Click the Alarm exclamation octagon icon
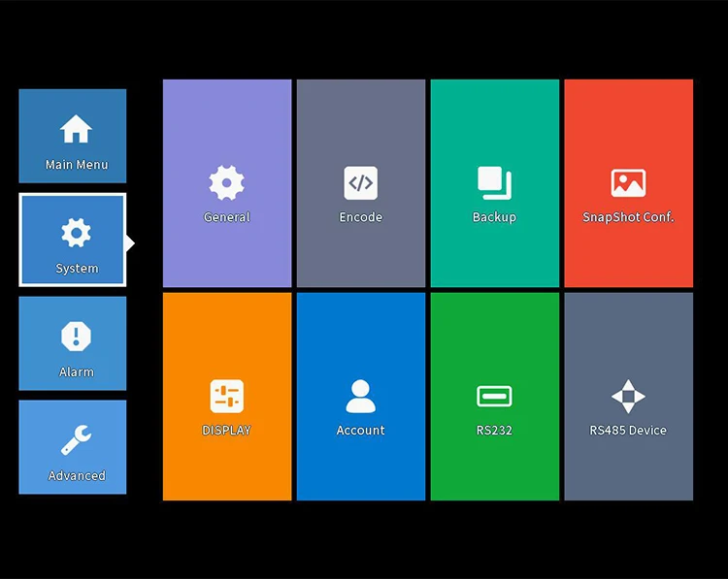The height and width of the screenshot is (579, 728). click(76, 337)
